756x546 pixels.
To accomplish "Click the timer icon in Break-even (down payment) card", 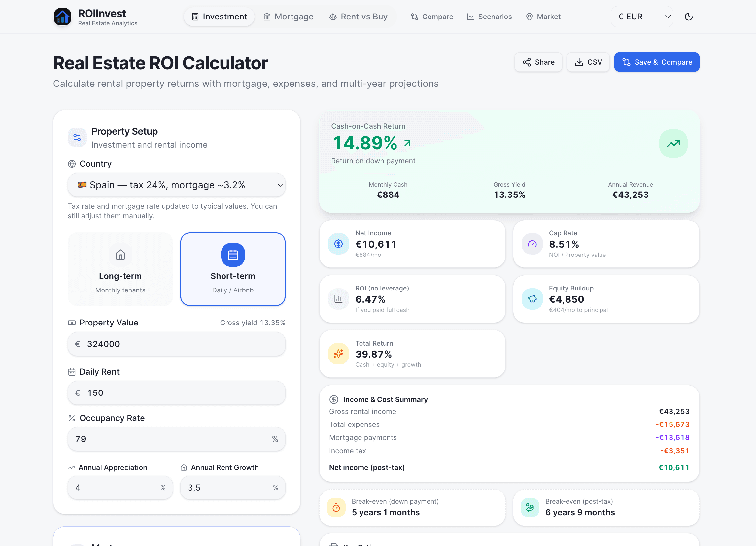I will point(336,507).
